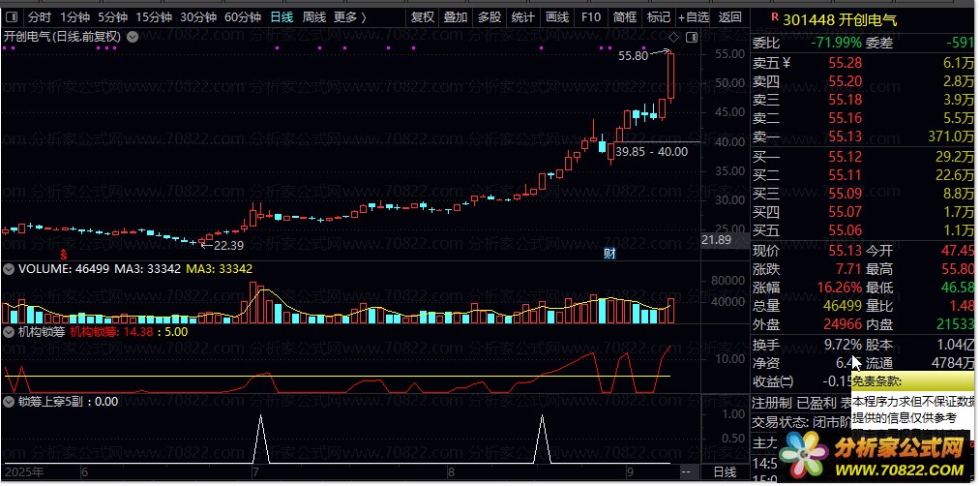Expand the 开创电气 chart title dropdown
This screenshot has width=980, height=486.
click(x=133, y=37)
